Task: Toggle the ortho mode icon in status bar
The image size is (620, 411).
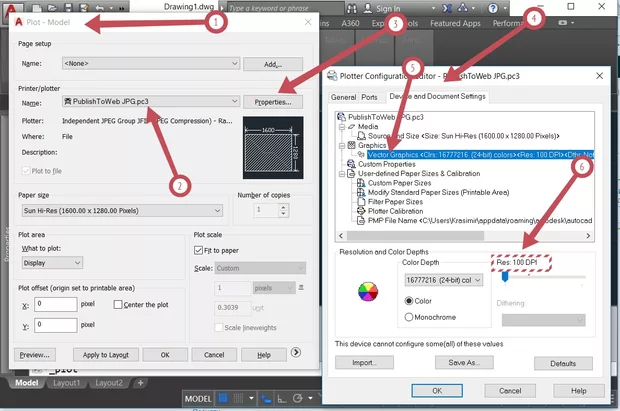Action: tap(282, 399)
